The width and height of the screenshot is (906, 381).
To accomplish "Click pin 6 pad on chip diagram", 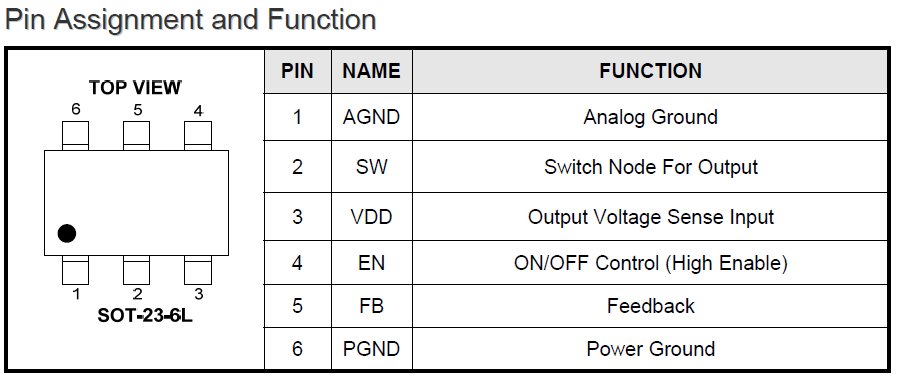I will 76,135.
